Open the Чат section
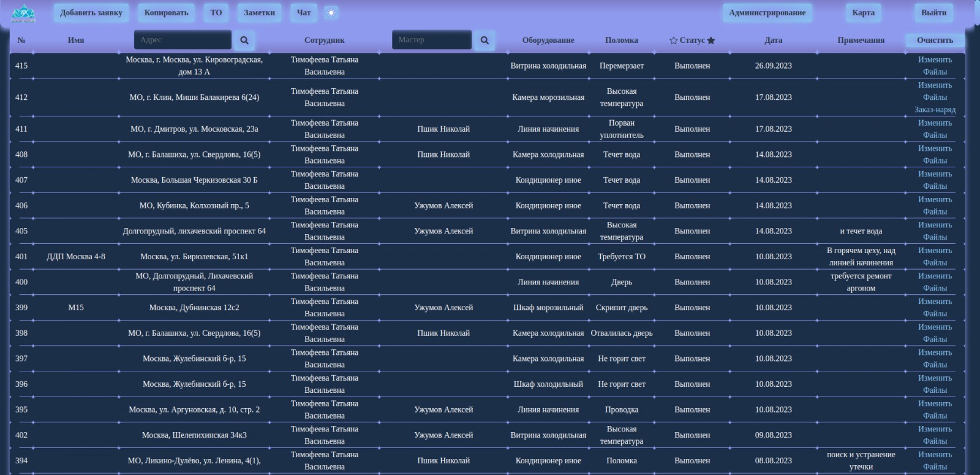Image resolution: width=980 pixels, height=475 pixels. coord(304,13)
